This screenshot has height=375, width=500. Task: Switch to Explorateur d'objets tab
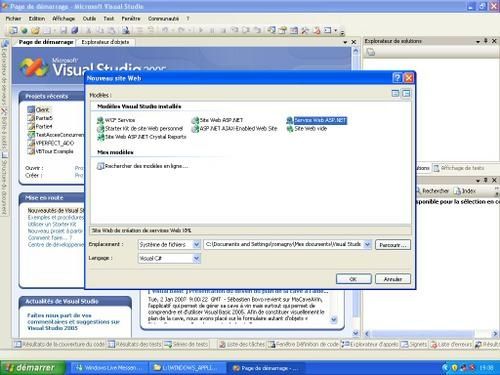click(x=105, y=42)
